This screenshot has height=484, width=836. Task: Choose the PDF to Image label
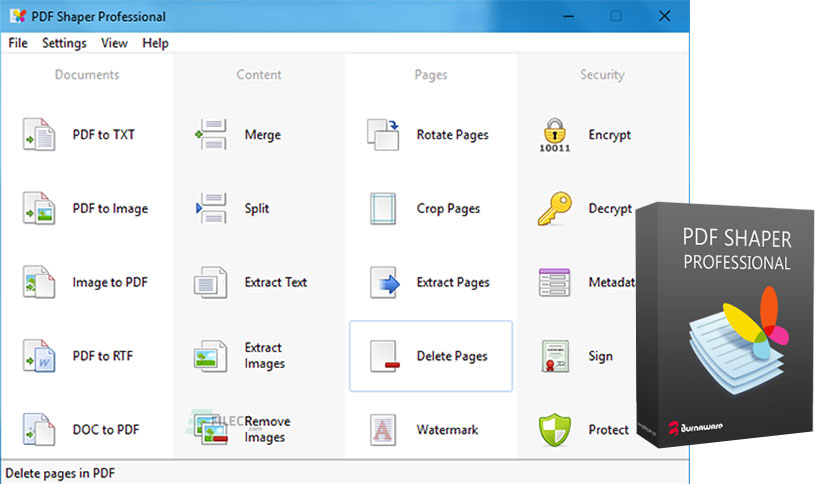pyautogui.click(x=110, y=208)
